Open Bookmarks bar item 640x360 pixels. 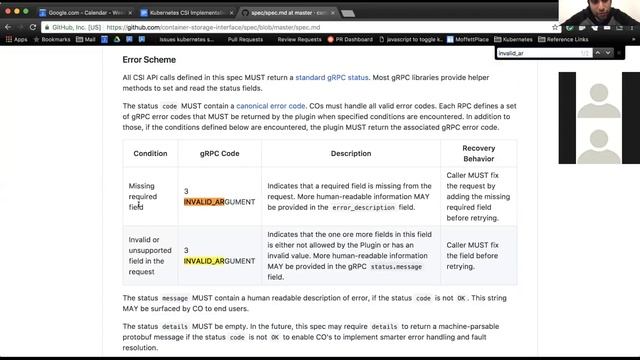coord(52,40)
